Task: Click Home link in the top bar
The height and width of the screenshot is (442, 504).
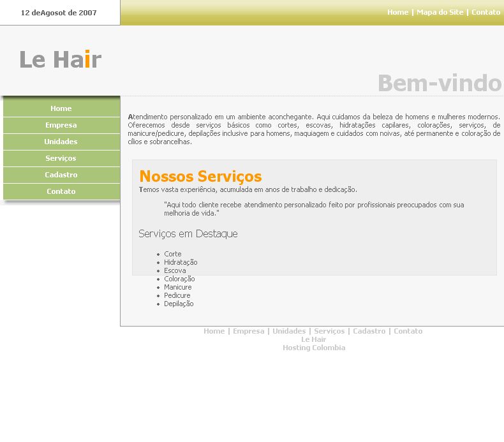Action: point(397,12)
